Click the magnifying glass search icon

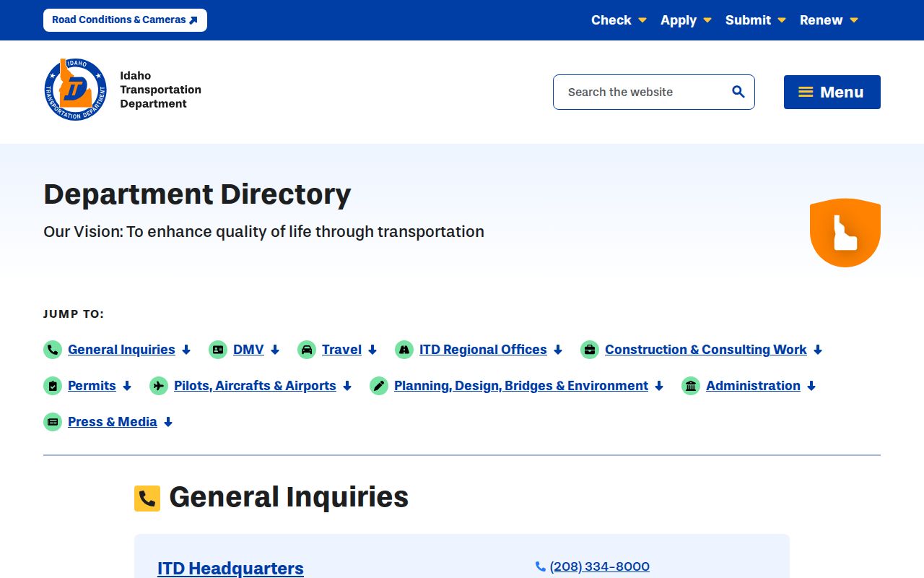click(x=738, y=92)
